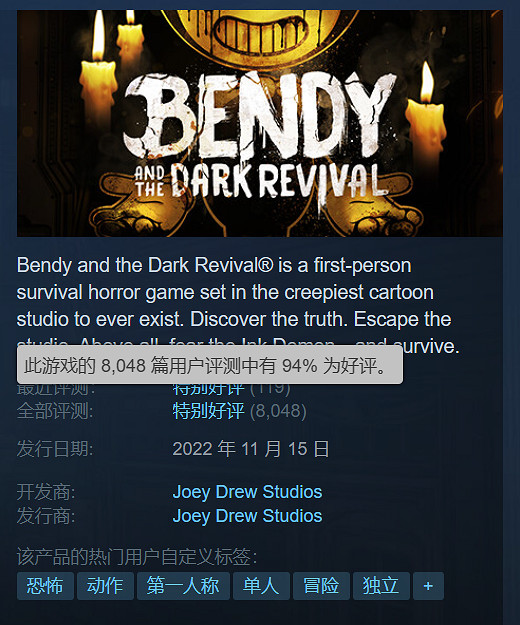
Task: Open developer Joey Drew Studios link
Action: pyautogui.click(x=247, y=492)
